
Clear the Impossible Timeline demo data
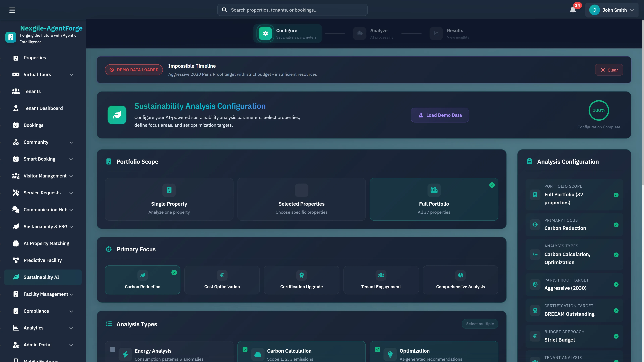609,70
